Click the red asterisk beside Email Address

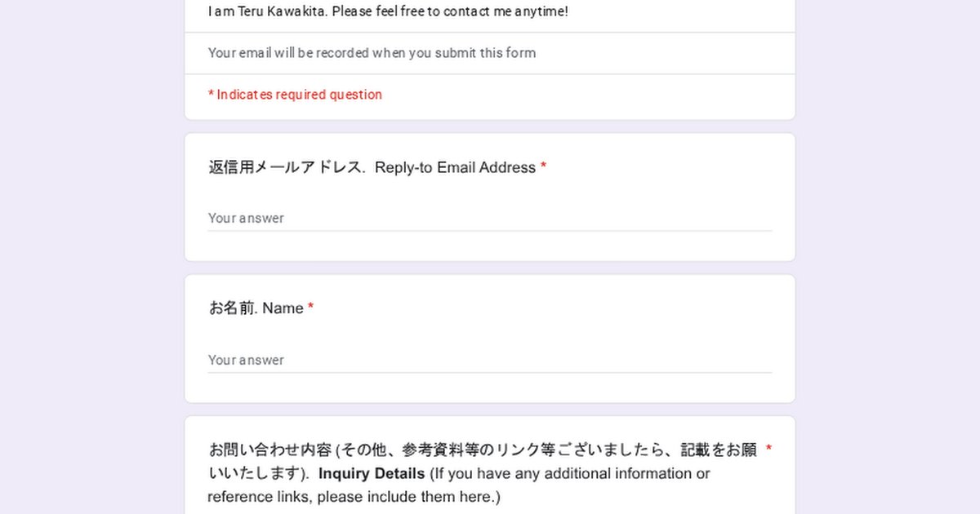tap(543, 167)
